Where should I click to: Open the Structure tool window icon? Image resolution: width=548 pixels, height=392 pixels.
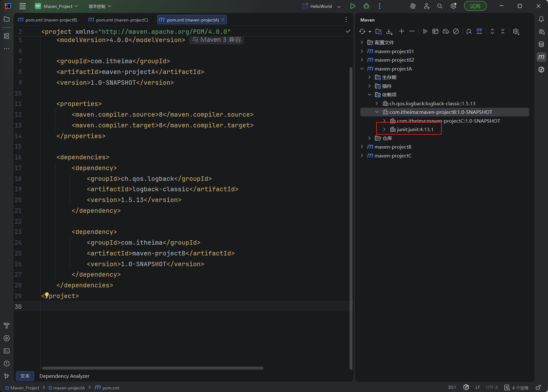(7, 36)
